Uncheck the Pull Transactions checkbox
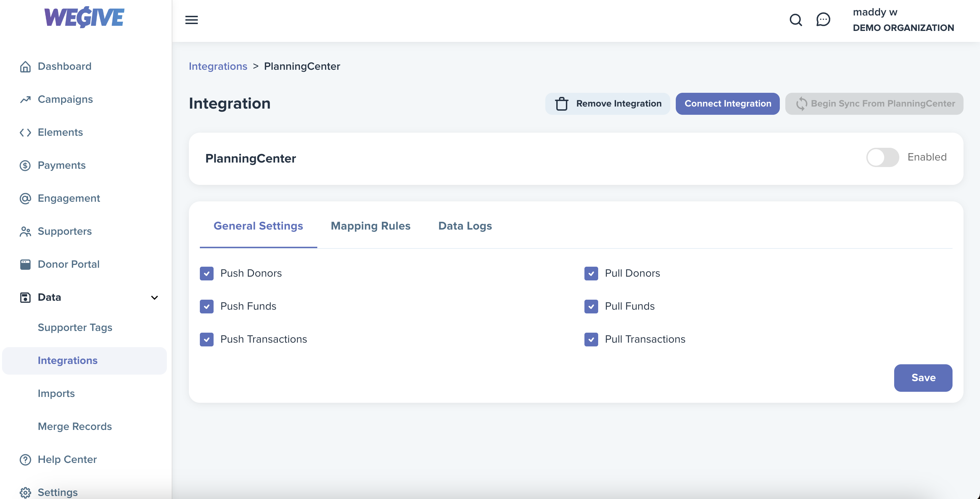 click(591, 340)
